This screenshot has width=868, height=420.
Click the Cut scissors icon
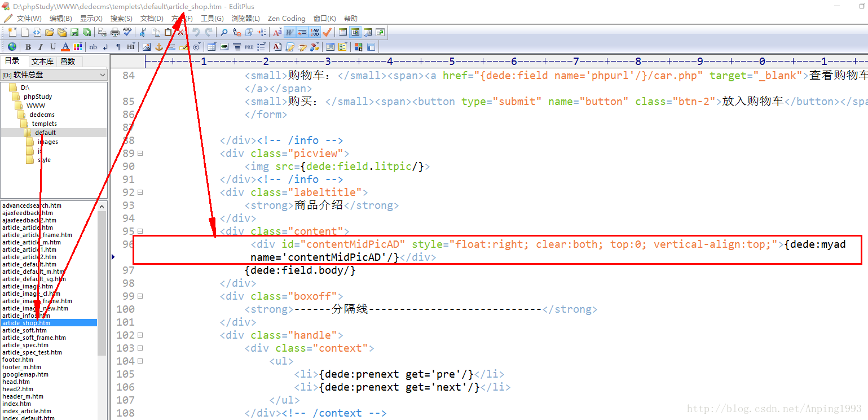(x=143, y=32)
